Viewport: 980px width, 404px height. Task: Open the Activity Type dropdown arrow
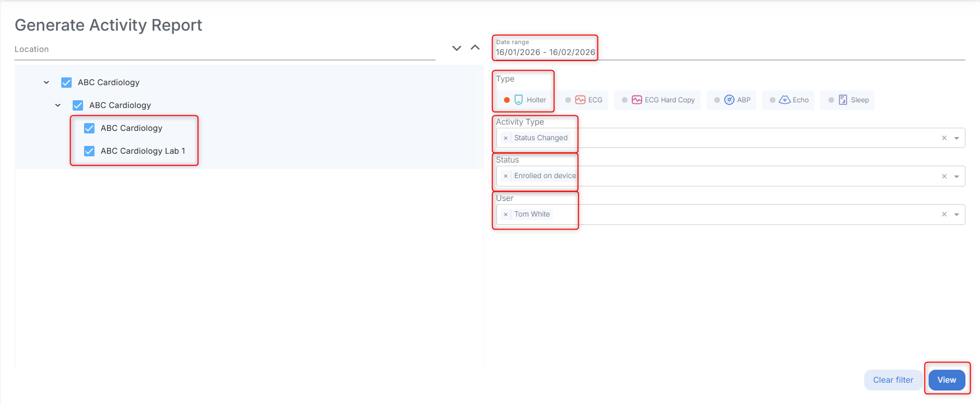coord(956,138)
